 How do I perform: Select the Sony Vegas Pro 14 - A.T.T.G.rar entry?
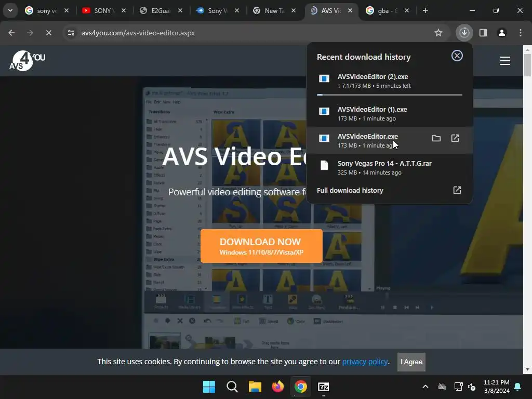[389, 168]
